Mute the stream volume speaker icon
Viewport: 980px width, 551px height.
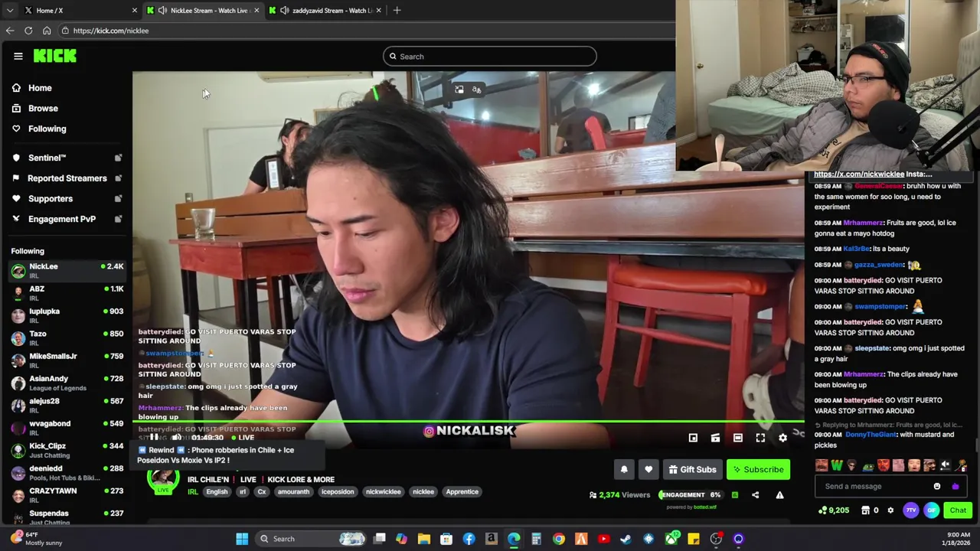tap(176, 437)
